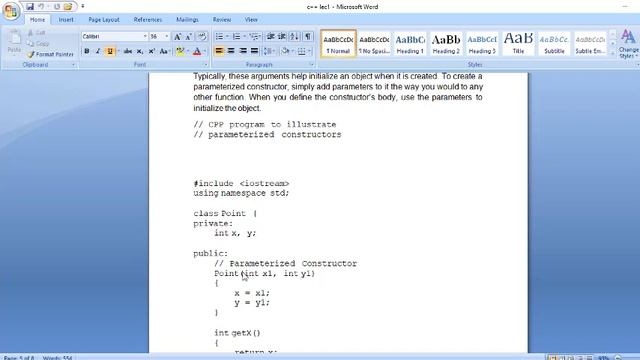
Task: Open the Font dialog launcher
Action: tap(206, 64)
